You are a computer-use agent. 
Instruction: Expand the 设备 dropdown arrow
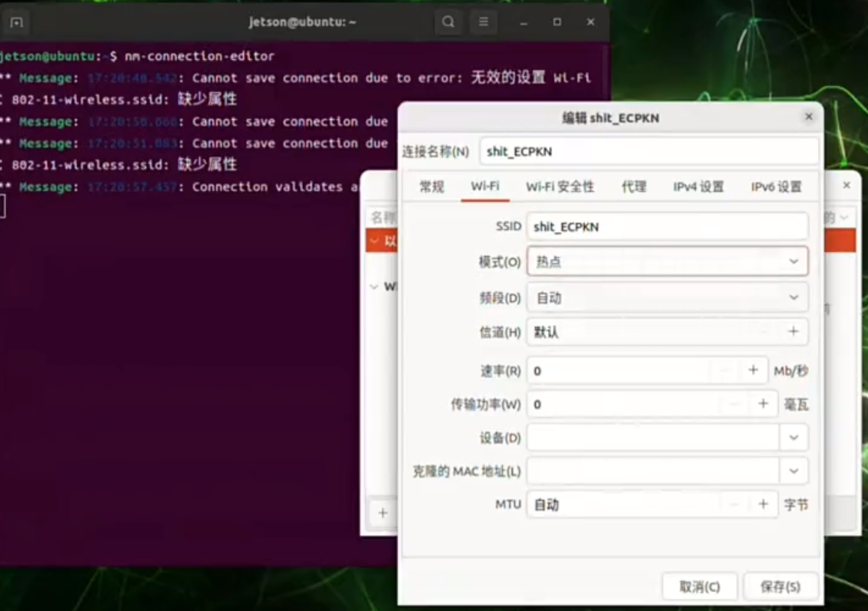coord(793,437)
